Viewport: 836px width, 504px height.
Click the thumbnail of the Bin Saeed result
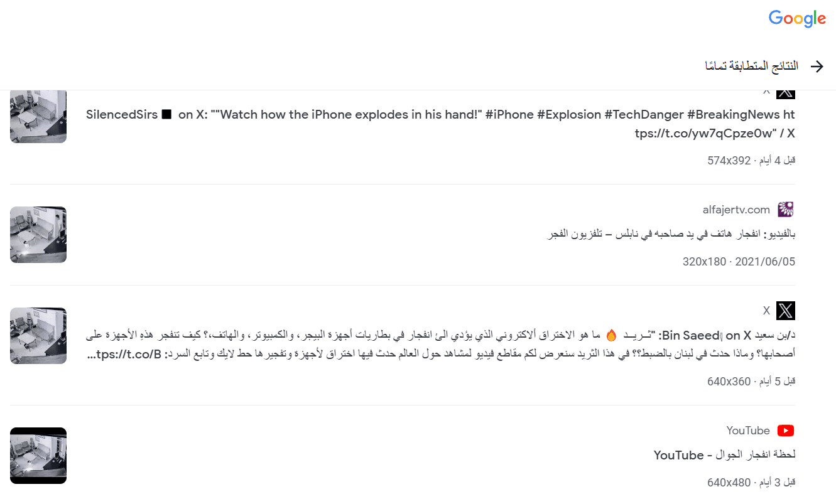[38, 336]
